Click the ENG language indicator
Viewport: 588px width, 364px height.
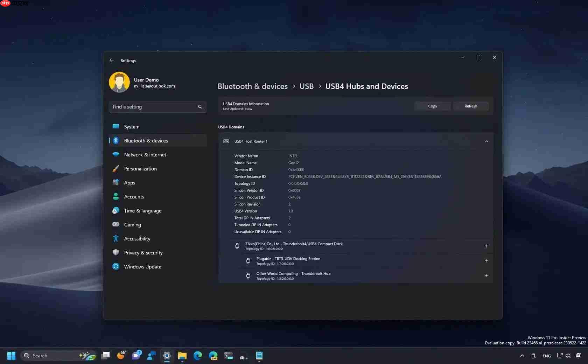point(547,356)
